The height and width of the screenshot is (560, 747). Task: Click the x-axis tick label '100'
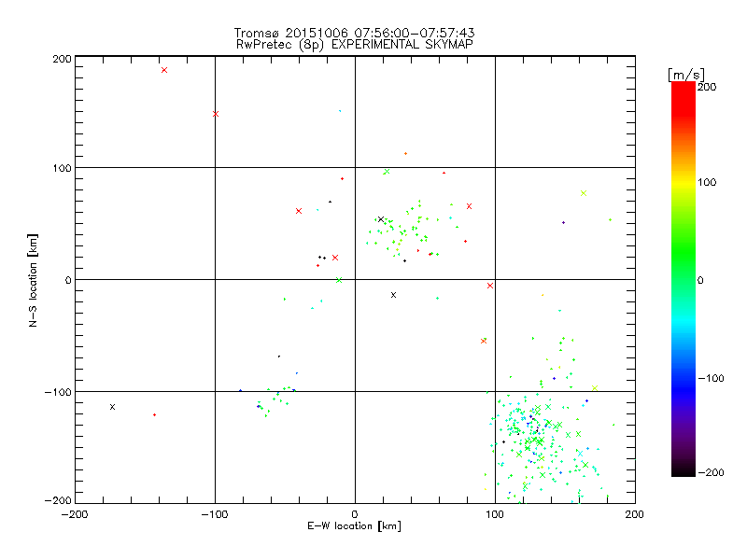pos(495,514)
